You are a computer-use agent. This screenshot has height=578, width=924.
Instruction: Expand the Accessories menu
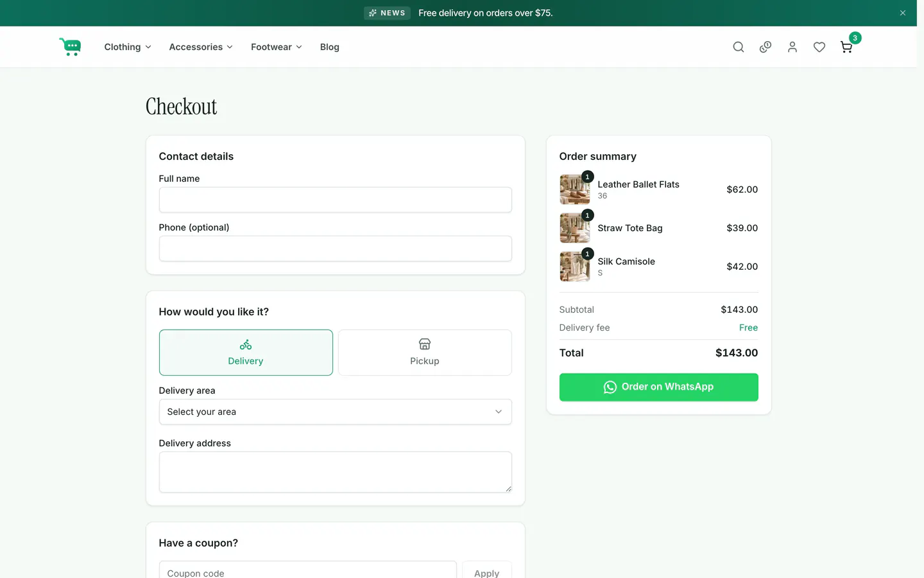click(x=201, y=47)
